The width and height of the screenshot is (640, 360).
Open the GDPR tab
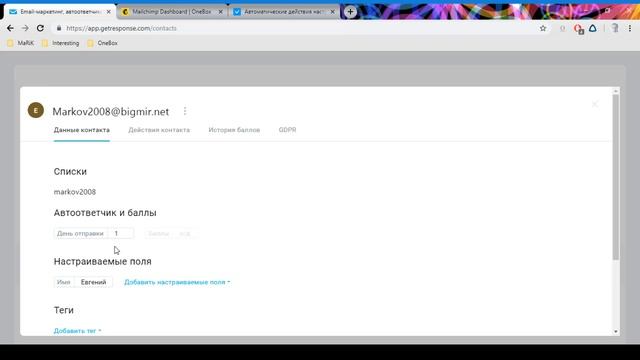(x=287, y=130)
